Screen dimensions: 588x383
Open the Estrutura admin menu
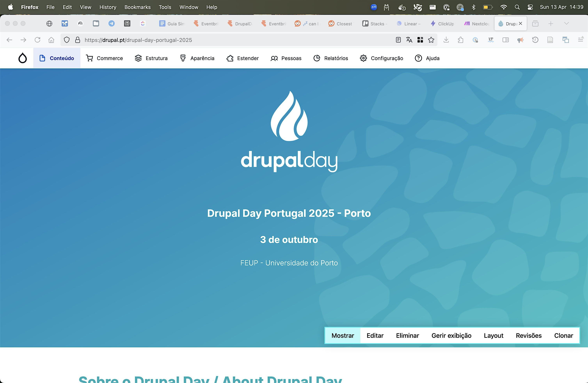coord(151,58)
